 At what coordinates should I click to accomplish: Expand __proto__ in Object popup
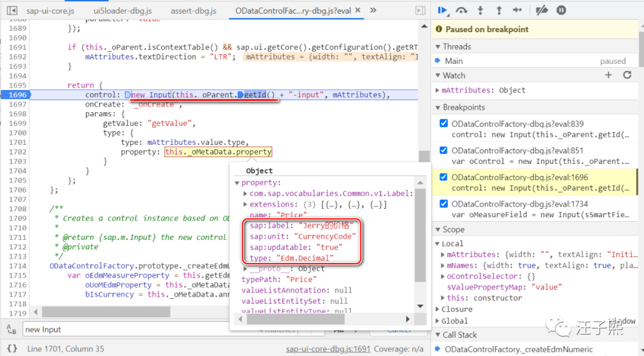pyautogui.click(x=245, y=269)
